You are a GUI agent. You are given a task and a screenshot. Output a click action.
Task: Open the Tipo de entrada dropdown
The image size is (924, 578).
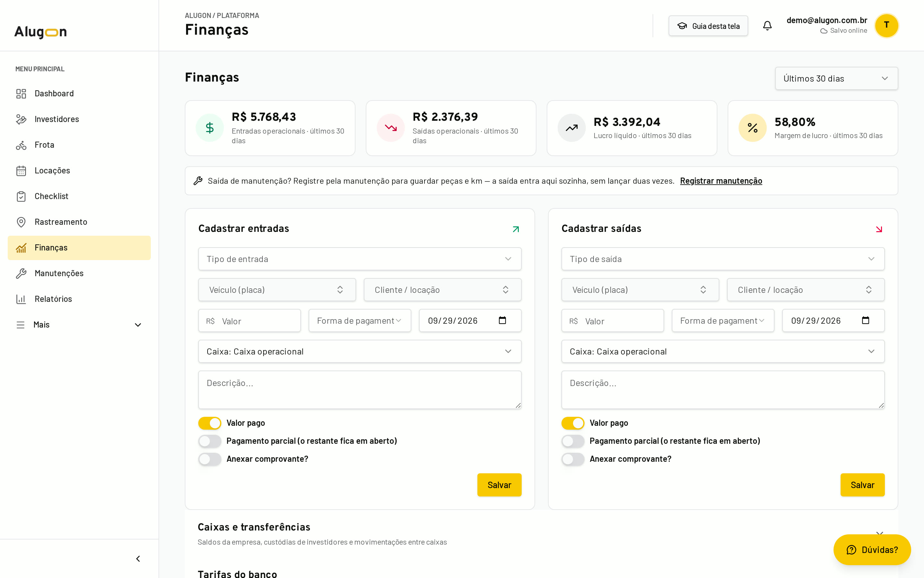tap(360, 259)
